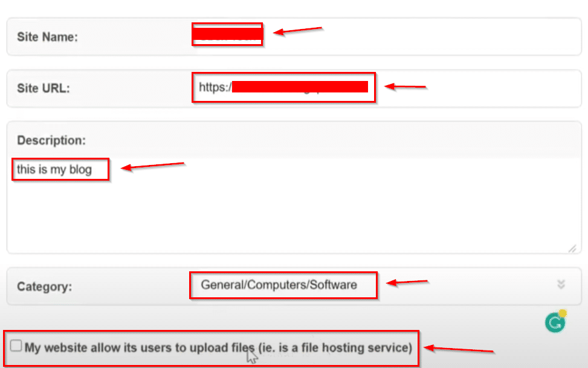The image size is (588, 368).
Task: Grab the Description textarea resize handle
Action: click(x=572, y=248)
